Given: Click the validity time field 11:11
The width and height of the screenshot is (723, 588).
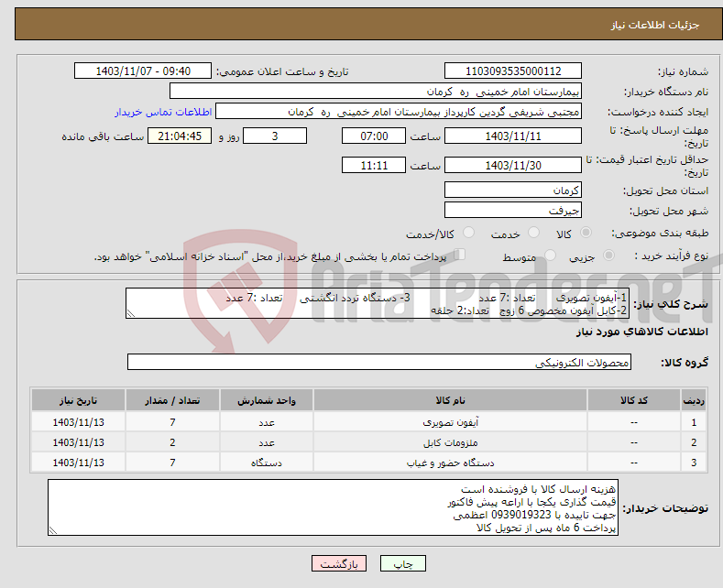Looking at the screenshot, I should pyautogui.click(x=374, y=165).
